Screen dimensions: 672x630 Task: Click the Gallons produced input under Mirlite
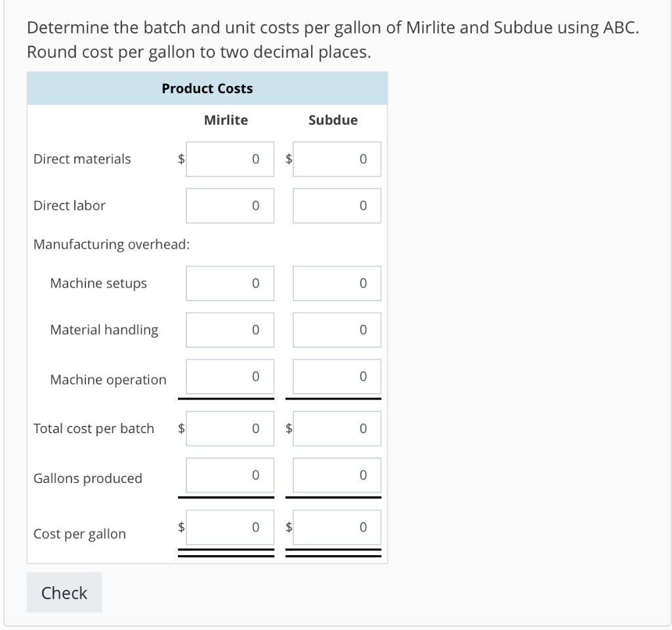click(x=230, y=474)
